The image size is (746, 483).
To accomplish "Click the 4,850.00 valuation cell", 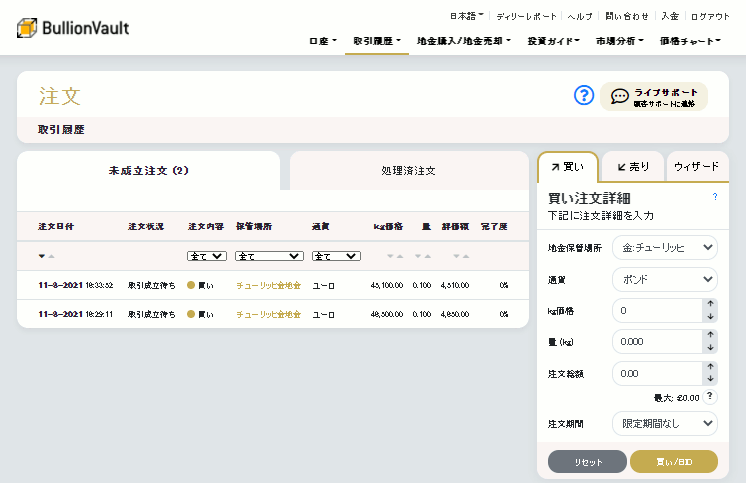I will click(455, 314).
